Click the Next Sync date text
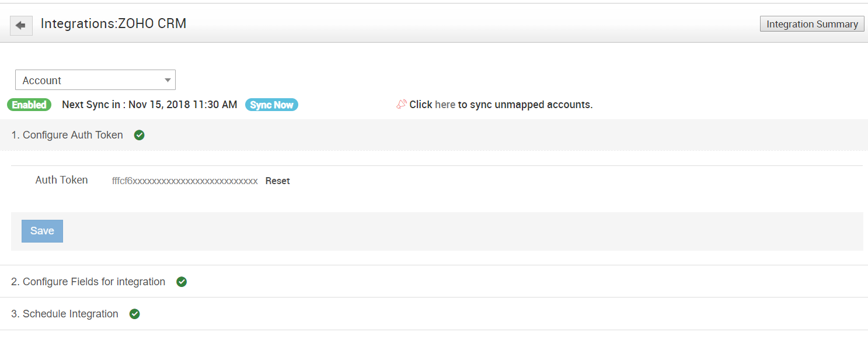 149,105
